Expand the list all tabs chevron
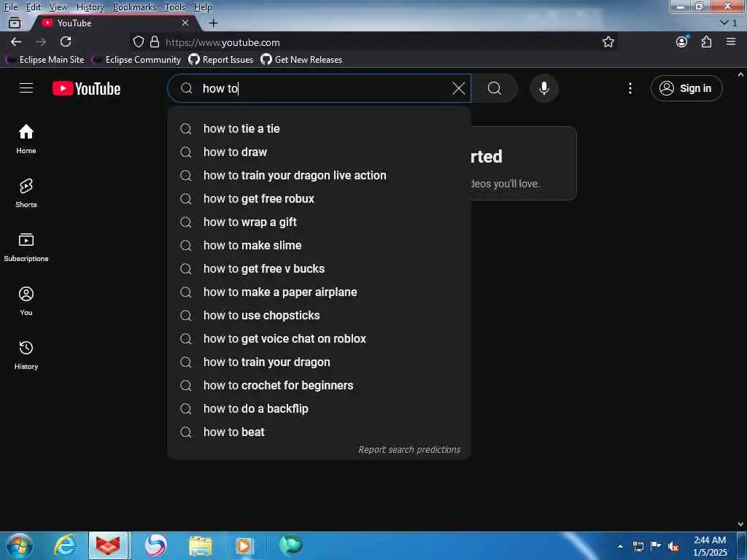 [x=728, y=23]
